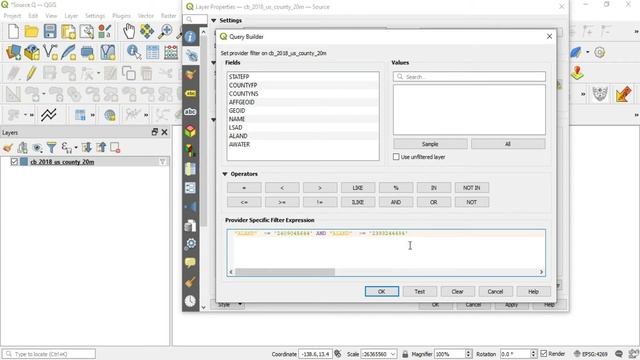
Task: Click the Type to locate search box
Action: click(49, 354)
